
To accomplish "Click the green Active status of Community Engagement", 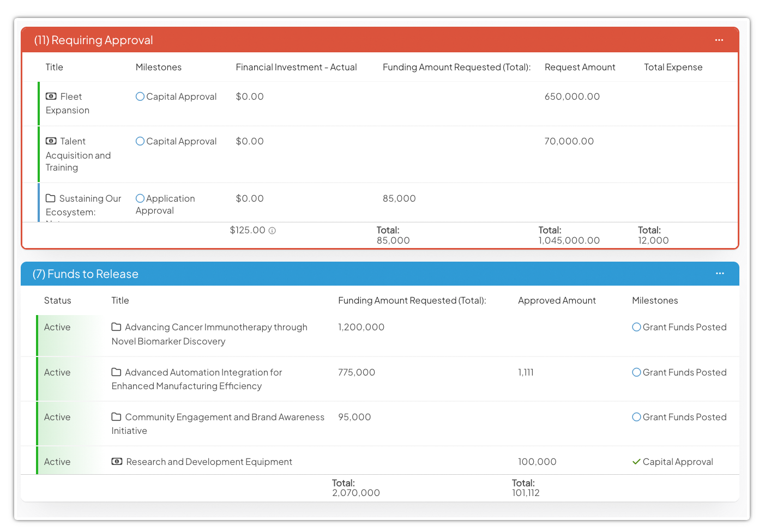I will point(57,417).
